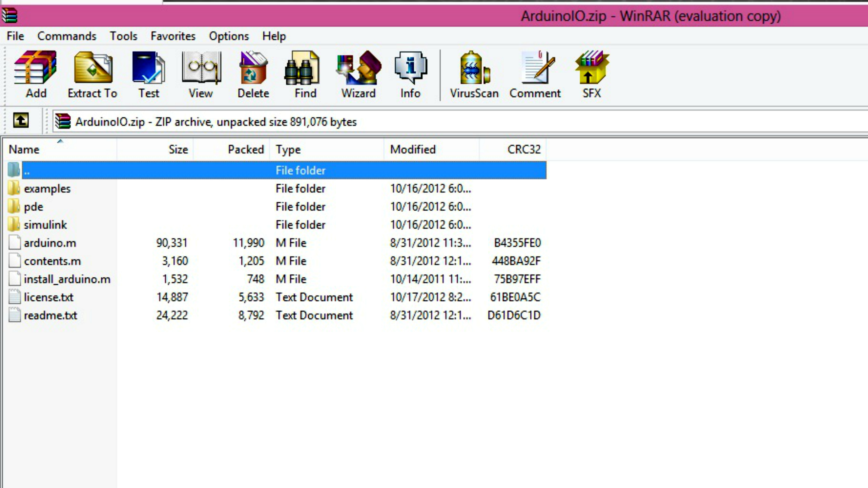Open the Options menu
The width and height of the screenshot is (868, 488).
(229, 36)
